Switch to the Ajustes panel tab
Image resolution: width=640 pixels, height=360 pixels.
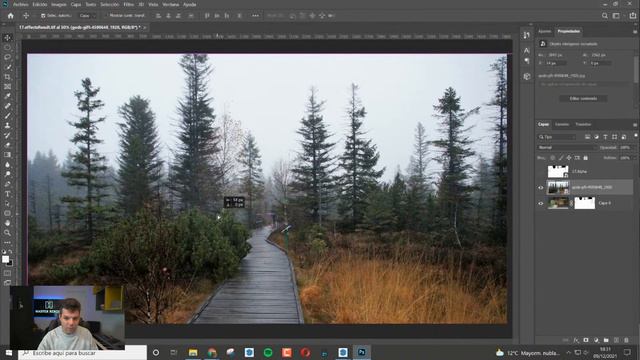point(544,31)
